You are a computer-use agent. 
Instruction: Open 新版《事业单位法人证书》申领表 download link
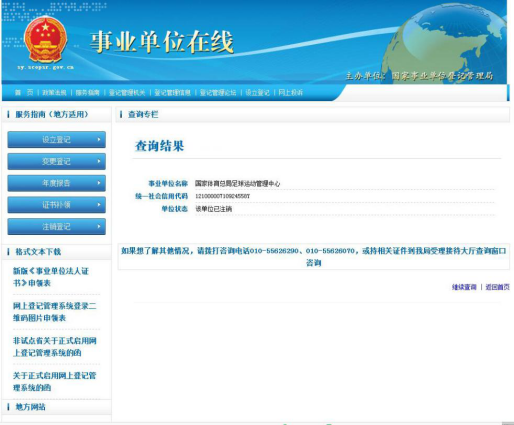coord(51,277)
